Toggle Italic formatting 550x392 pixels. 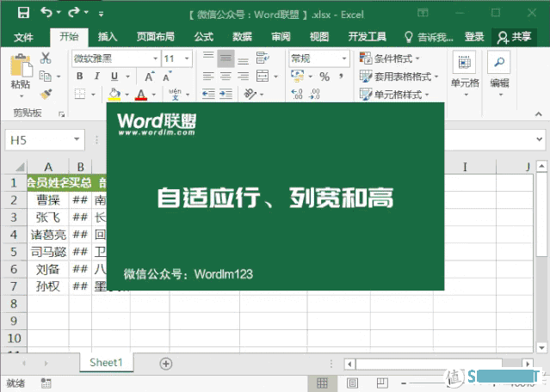pyautogui.click(x=96, y=76)
